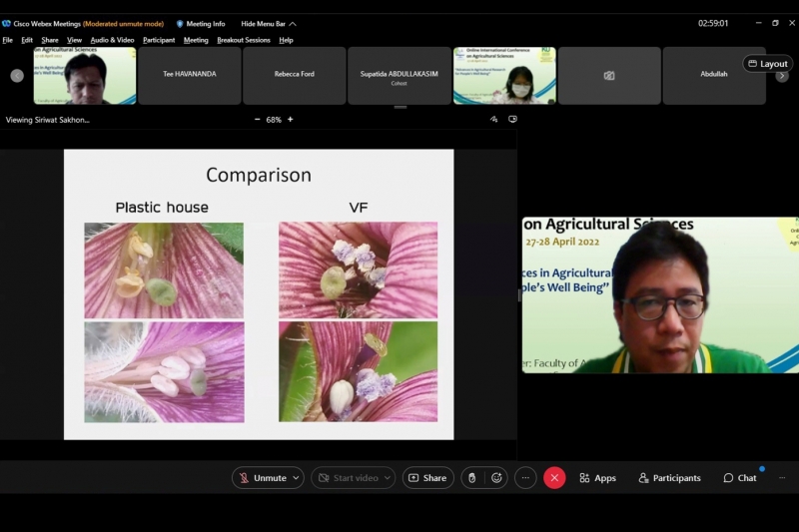This screenshot has width=799, height=532.
Task: Open the reactions smiley icon
Action: pos(496,478)
